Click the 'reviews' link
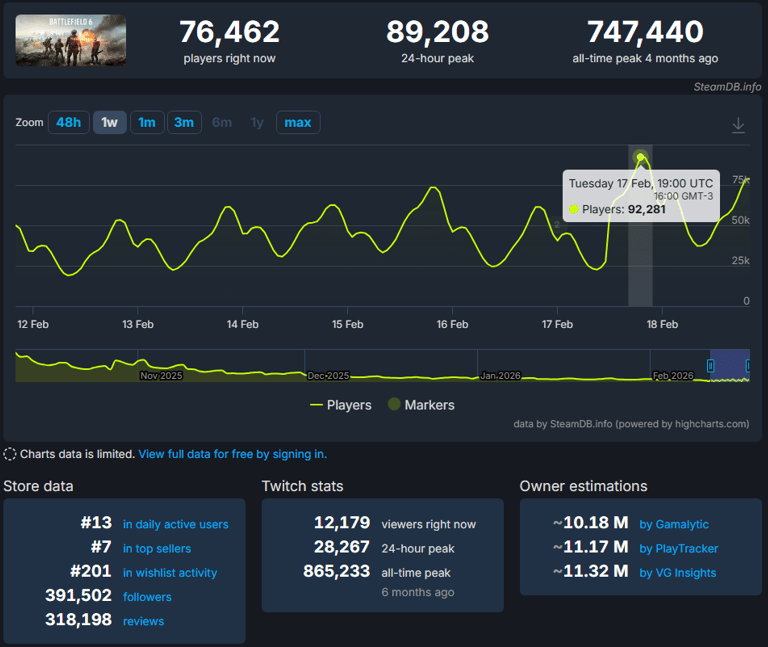This screenshot has height=647, width=768. pyautogui.click(x=143, y=622)
